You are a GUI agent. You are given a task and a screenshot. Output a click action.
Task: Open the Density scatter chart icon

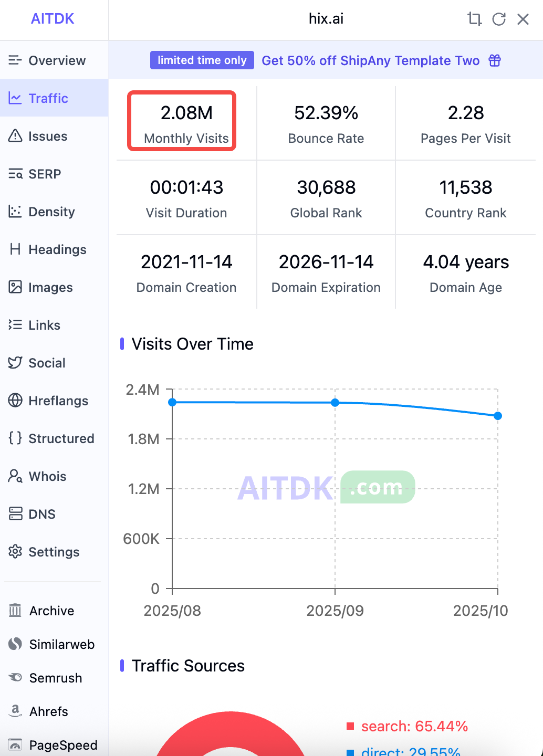click(x=15, y=212)
